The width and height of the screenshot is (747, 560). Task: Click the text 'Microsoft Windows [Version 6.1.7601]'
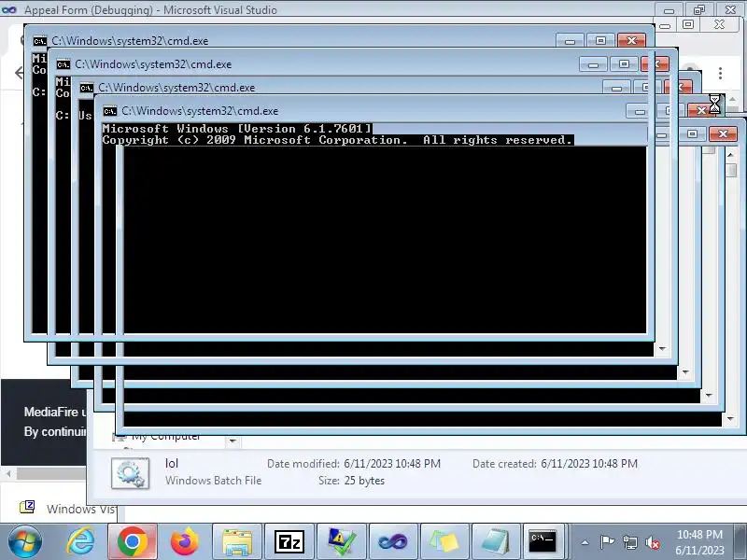237,129
